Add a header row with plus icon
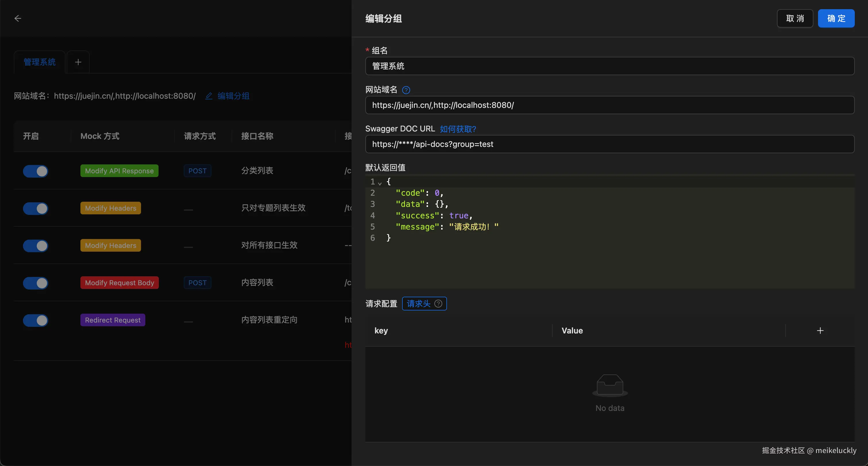The height and width of the screenshot is (466, 868). (x=820, y=331)
